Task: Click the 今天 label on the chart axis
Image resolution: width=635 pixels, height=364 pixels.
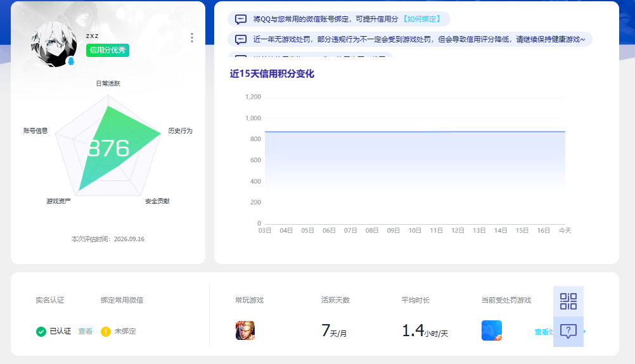Action: pos(565,230)
